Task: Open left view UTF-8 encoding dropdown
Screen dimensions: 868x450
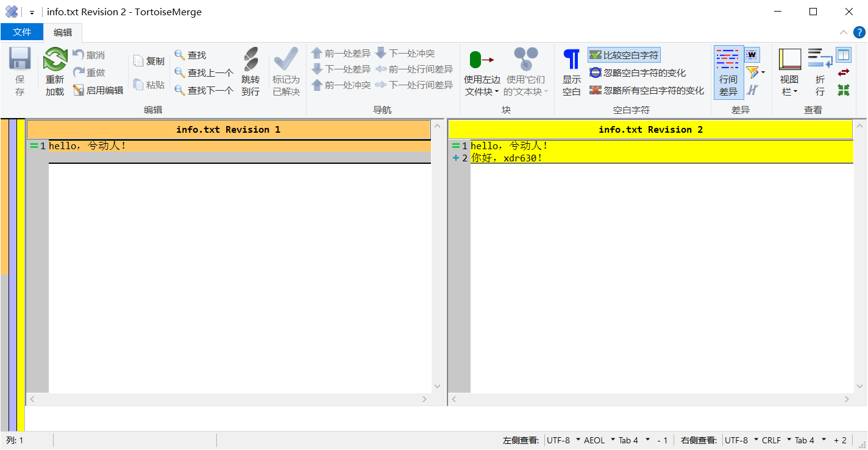Action: pyautogui.click(x=563, y=440)
